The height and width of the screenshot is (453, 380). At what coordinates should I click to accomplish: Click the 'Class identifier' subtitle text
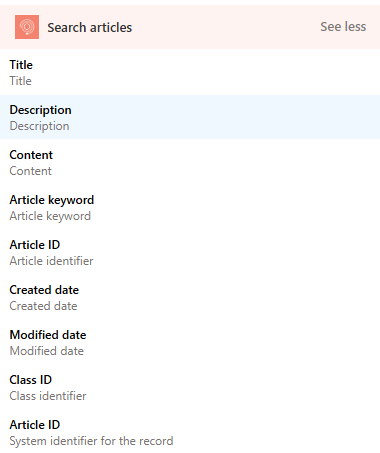point(48,396)
